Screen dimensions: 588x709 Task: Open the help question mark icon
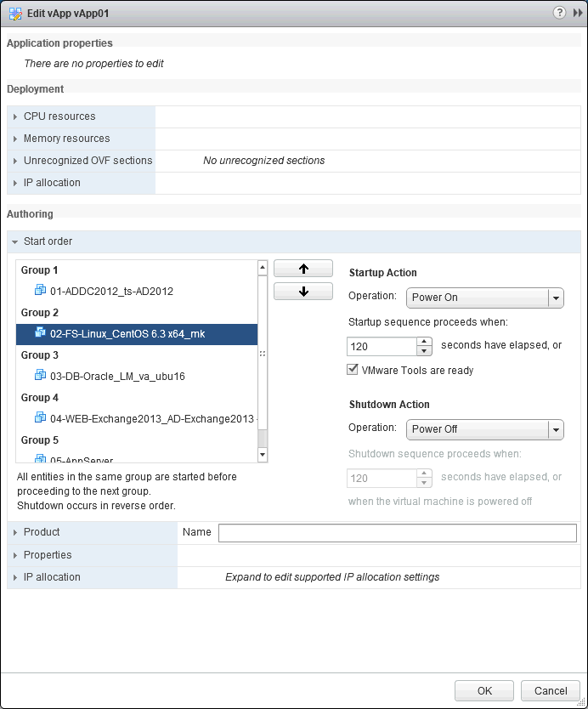click(x=559, y=13)
